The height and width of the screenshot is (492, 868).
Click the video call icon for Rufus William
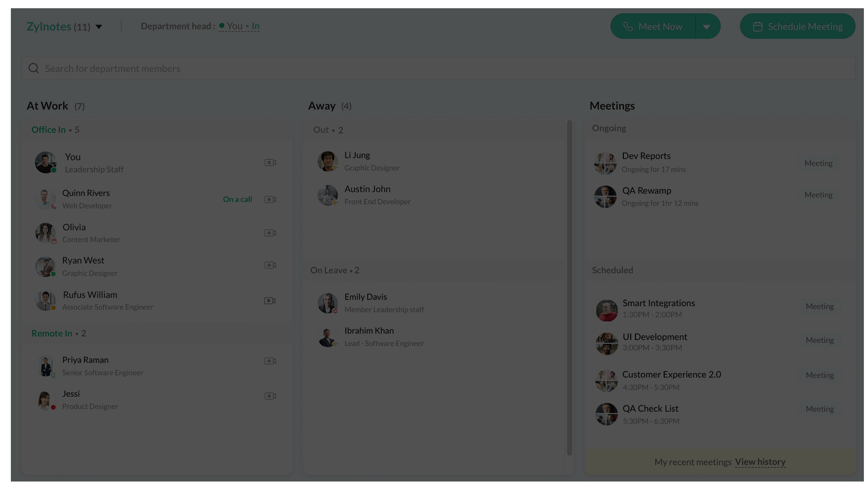click(269, 301)
